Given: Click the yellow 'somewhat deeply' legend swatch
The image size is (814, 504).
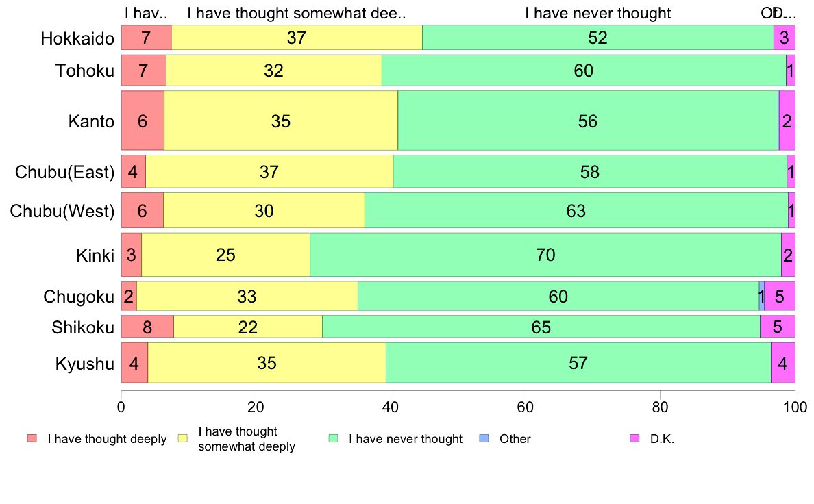Looking at the screenshot, I should pyautogui.click(x=183, y=438).
